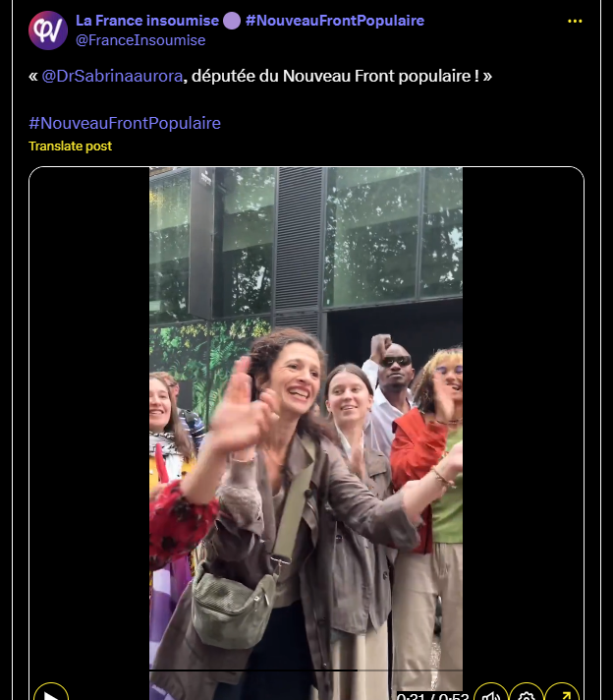Open video settings gear icon
Image resolution: width=613 pixels, height=700 pixels.
tap(527, 693)
